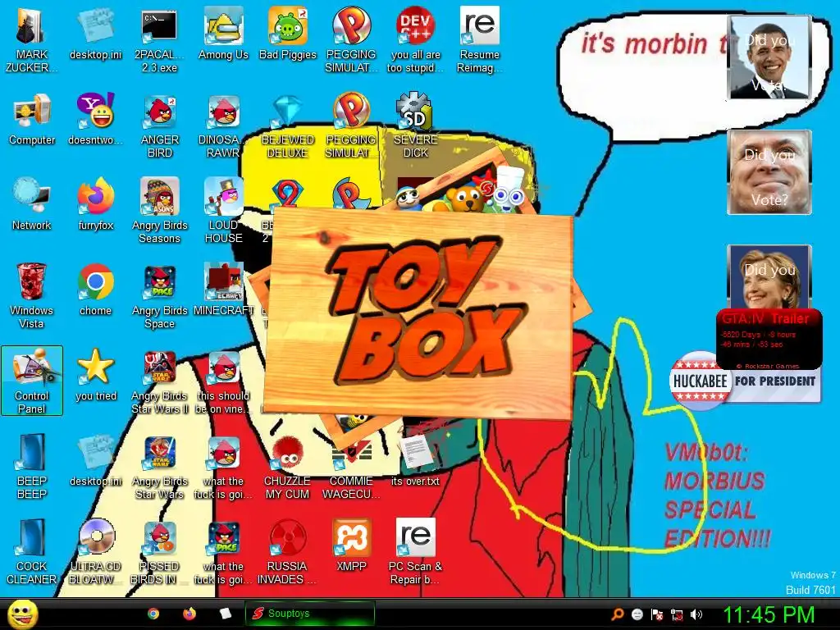
Task: Click the Huckabee For President gadget
Action: point(745,381)
